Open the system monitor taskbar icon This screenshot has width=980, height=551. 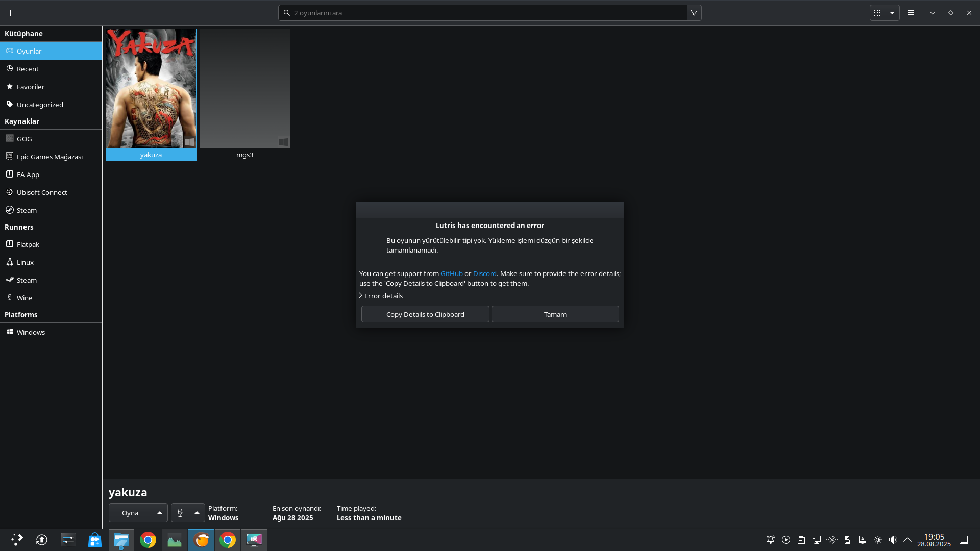175,540
